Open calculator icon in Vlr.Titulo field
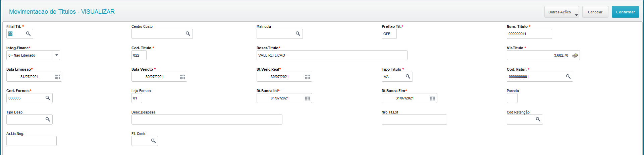Image resolution: width=644 pixels, height=155 pixels. point(575,55)
